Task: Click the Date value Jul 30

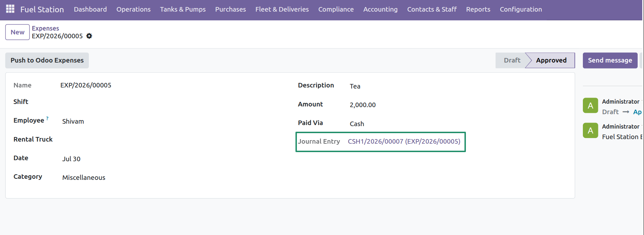Action: (71, 159)
